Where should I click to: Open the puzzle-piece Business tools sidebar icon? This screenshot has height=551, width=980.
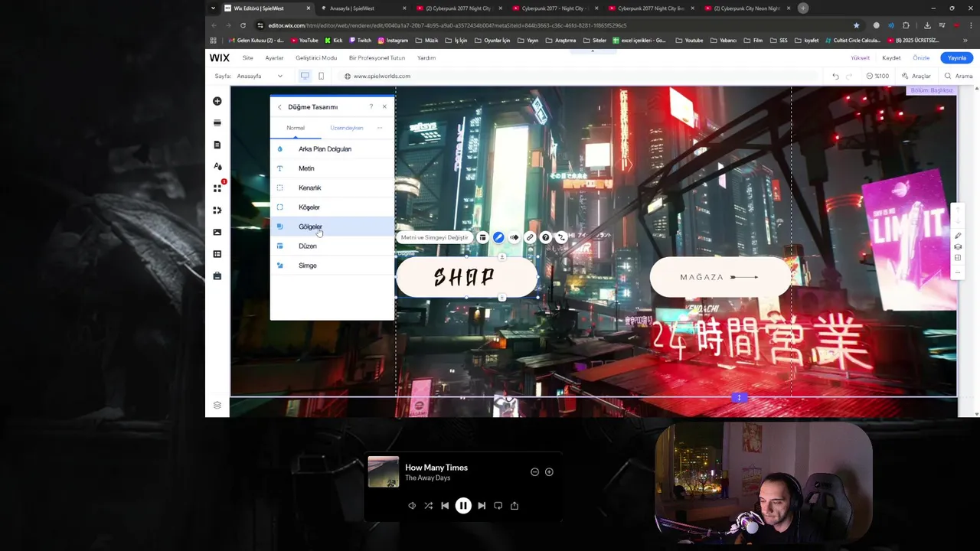pos(217,210)
